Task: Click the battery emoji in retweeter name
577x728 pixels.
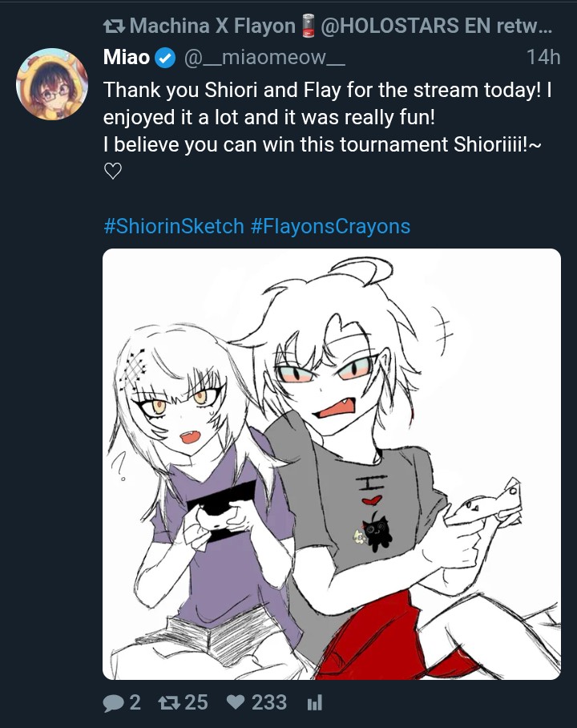Action: click(308, 26)
